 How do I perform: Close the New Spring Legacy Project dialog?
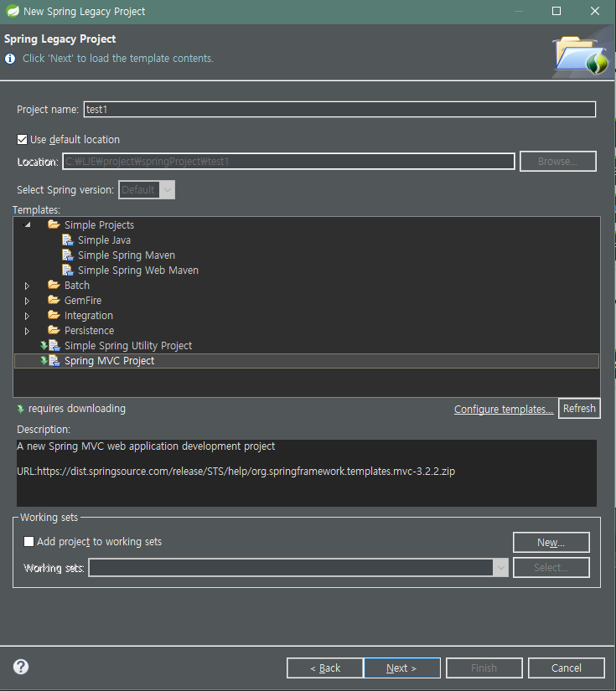click(x=595, y=11)
